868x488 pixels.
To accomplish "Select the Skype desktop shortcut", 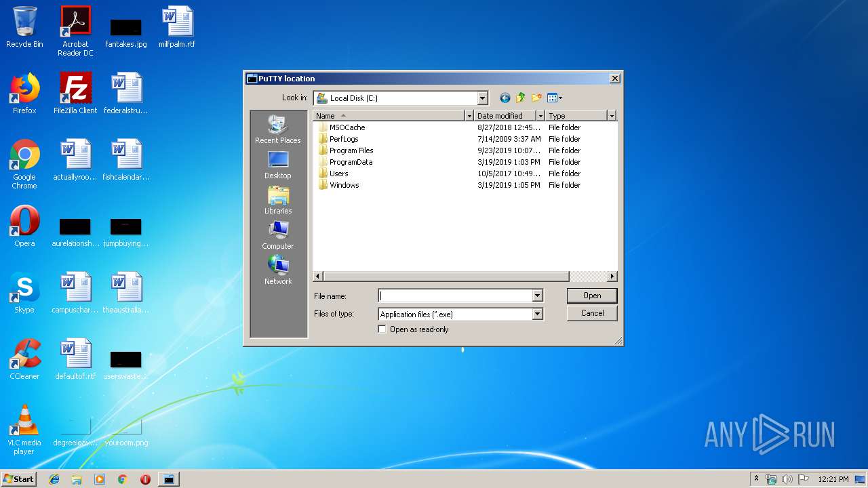I will [24, 293].
